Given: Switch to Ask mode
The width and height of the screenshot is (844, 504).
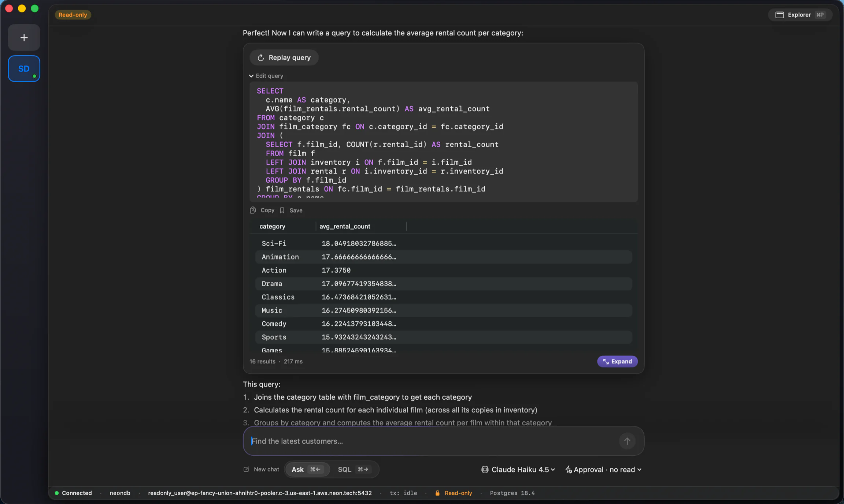Looking at the screenshot, I should point(307,469).
